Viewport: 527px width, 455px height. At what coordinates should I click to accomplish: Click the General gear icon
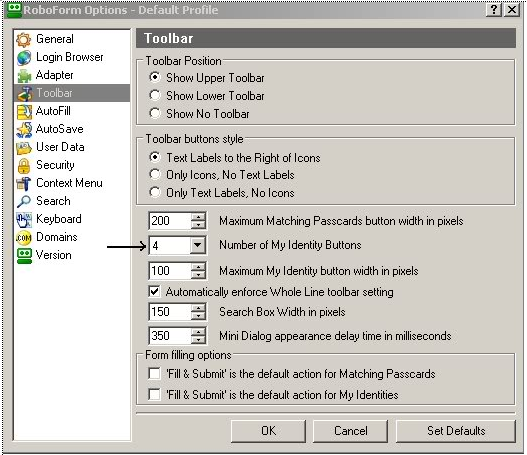pyautogui.click(x=24, y=40)
